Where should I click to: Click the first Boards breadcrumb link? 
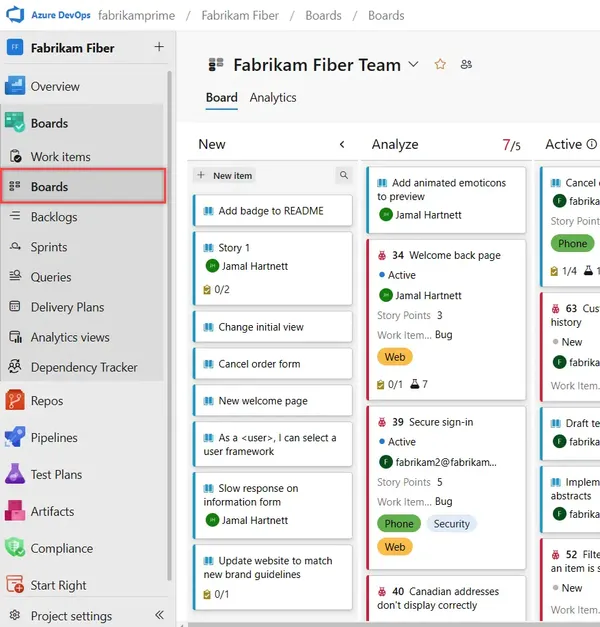pos(323,15)
